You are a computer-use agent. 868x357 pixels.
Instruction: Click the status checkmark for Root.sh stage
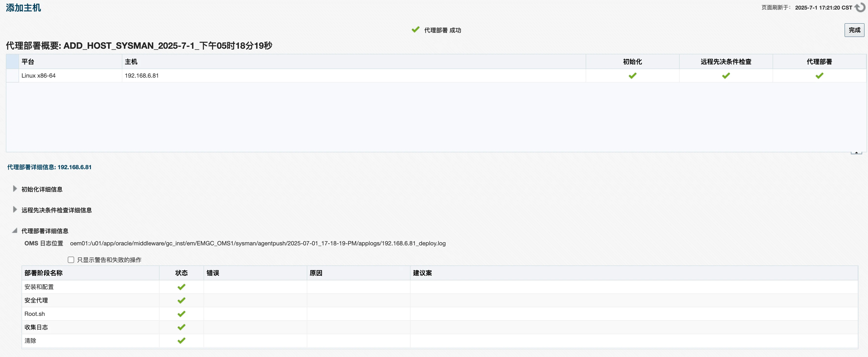[x=181, y=313]
